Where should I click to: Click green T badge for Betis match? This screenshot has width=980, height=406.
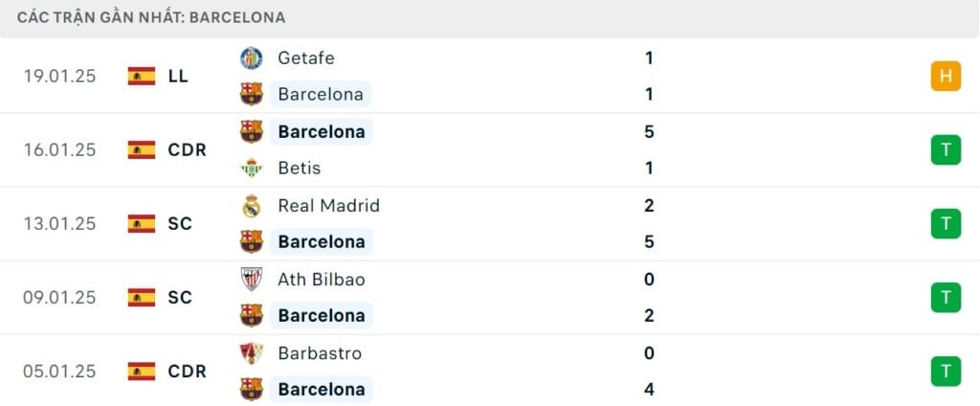[946, 149]
